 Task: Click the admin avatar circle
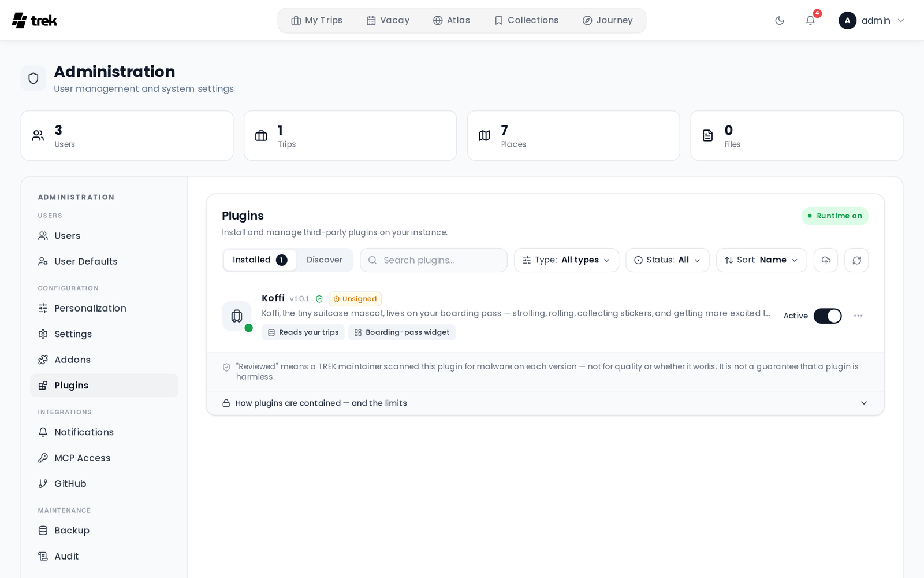coord(847,21)
